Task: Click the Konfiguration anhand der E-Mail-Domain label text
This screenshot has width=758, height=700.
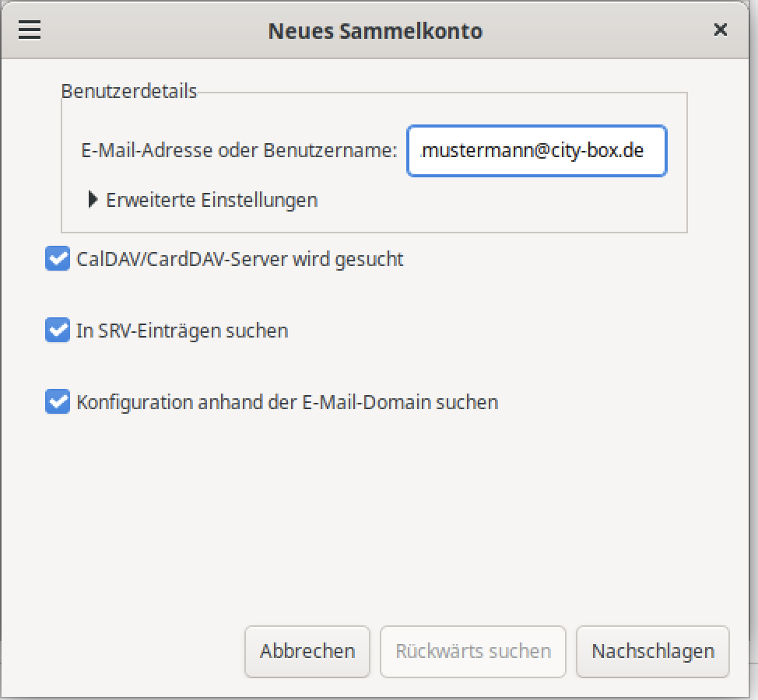Action: click(x=286, y=402)
